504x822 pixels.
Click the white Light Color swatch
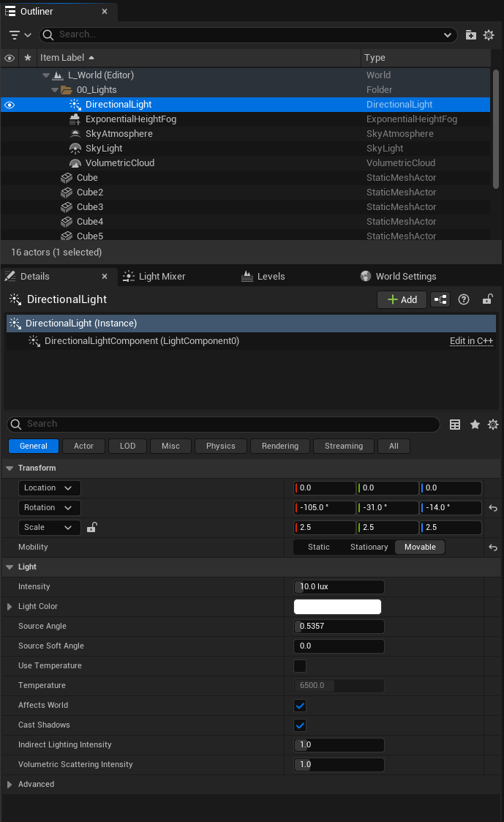click(337, 607)
